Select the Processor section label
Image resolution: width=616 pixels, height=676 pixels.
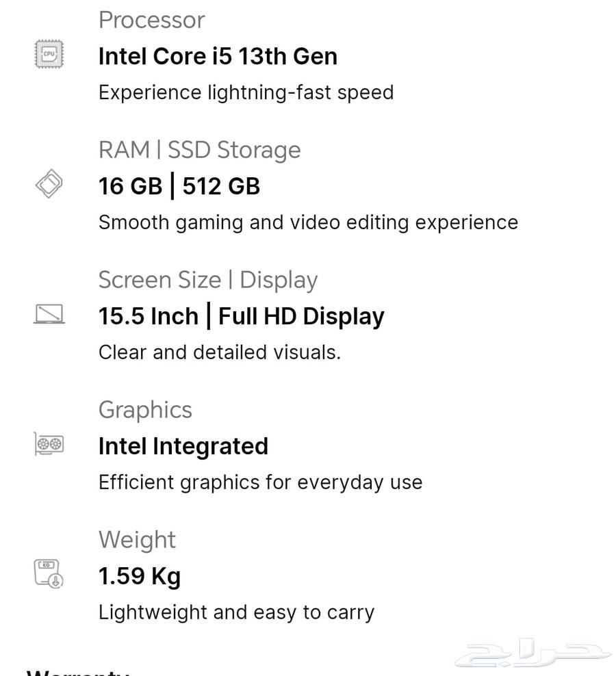pyautogui.click(x=151, y=20)
